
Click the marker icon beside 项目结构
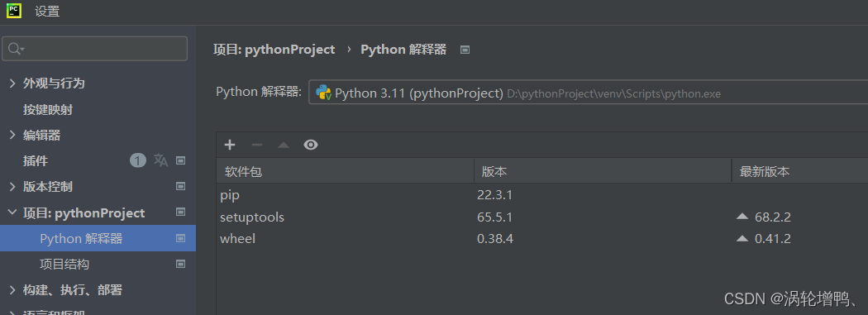point(180,264)
